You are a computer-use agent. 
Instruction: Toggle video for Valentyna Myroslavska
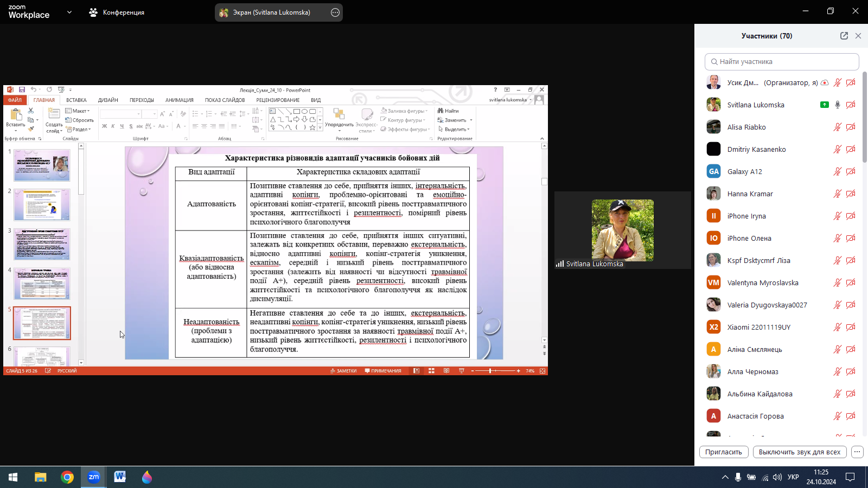click(x=851, y=282)
